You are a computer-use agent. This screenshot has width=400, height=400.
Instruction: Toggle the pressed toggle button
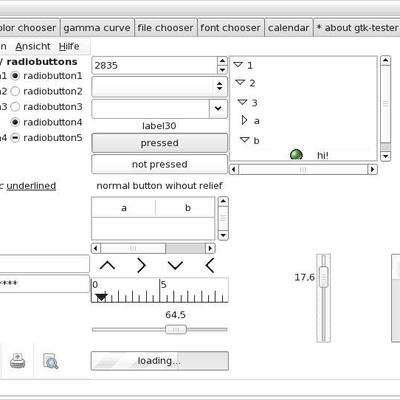(159, 143)
